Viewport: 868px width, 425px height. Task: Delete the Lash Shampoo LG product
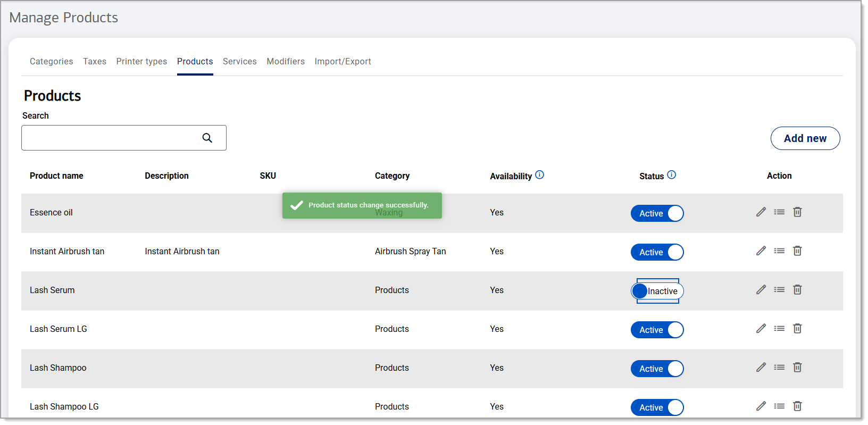[x=797, y=406]
